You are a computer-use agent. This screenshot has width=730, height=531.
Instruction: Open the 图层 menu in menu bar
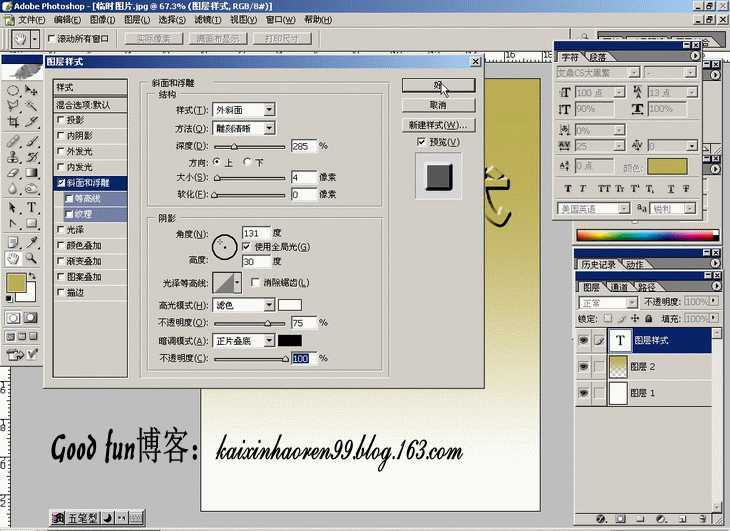coord(137,20)
